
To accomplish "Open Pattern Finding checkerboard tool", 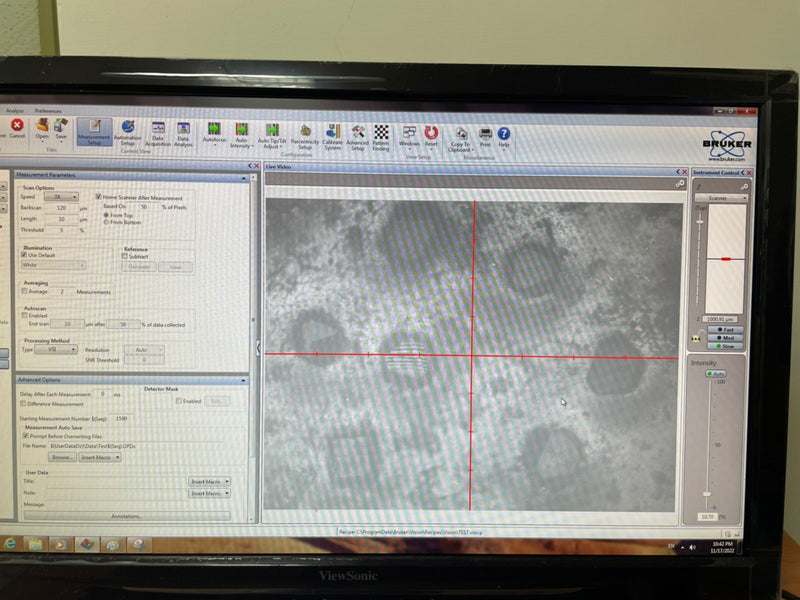I will (381, 132).
